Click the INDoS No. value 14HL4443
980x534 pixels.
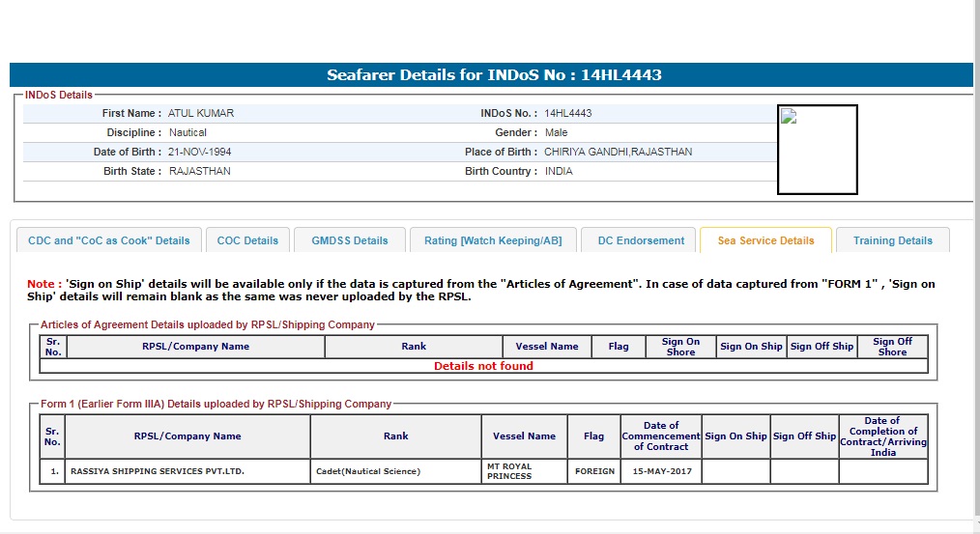click(567, 113)
